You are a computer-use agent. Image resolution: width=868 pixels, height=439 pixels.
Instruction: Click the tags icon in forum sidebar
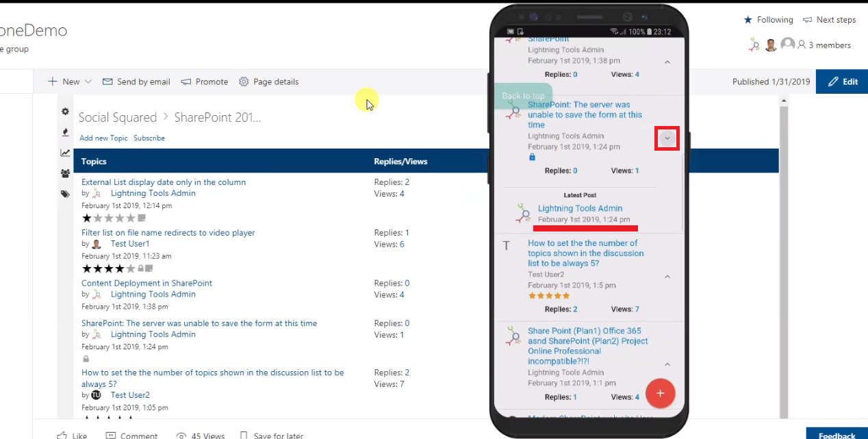point(65,194)
